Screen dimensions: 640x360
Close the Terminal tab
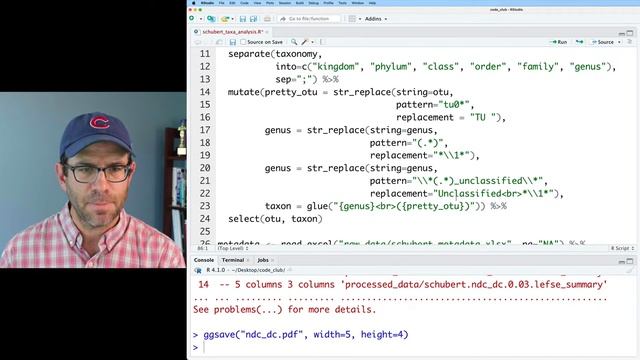point(248,260)
